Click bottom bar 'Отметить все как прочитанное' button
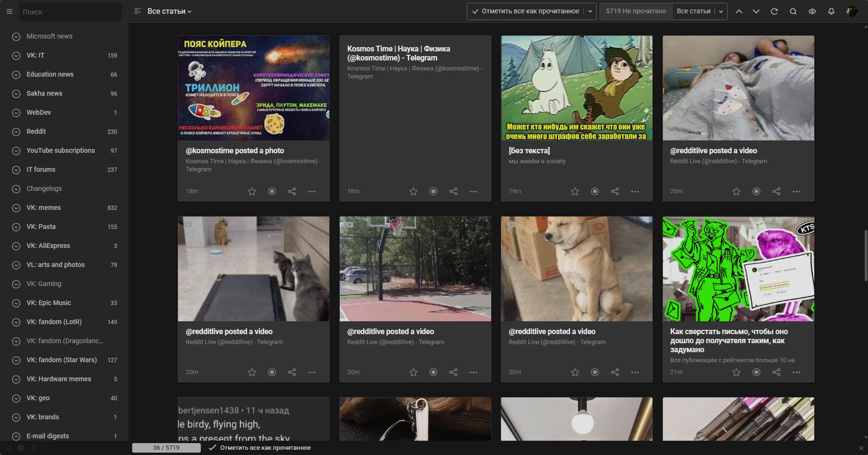 pos(260,448)
